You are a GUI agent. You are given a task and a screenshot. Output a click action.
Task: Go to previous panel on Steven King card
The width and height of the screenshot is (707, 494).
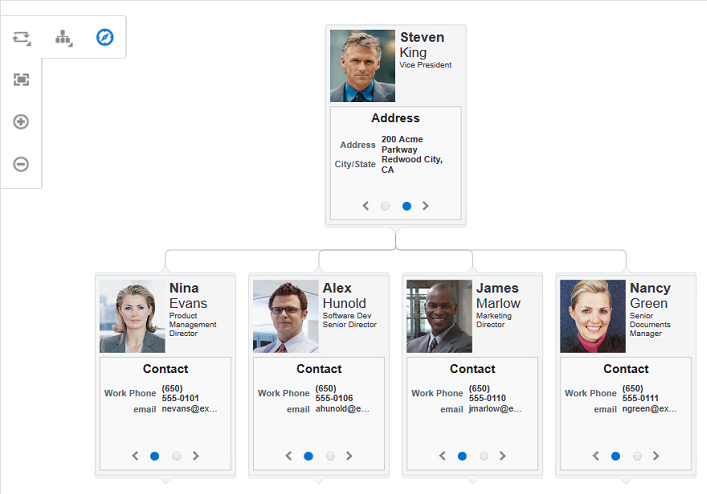coord(366,206)
